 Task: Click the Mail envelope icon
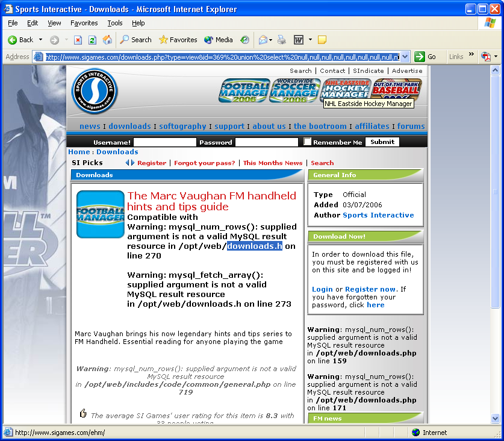point(263,40)
